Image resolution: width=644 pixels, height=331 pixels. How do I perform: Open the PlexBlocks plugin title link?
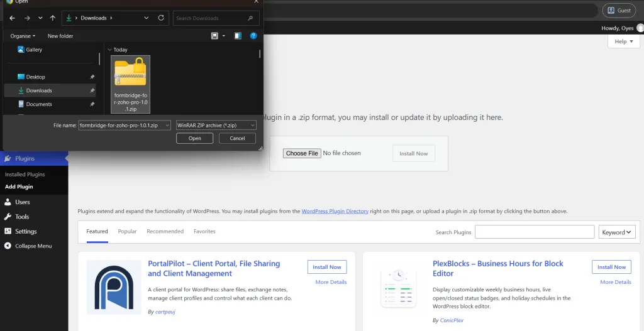click(x=498, y=269)
